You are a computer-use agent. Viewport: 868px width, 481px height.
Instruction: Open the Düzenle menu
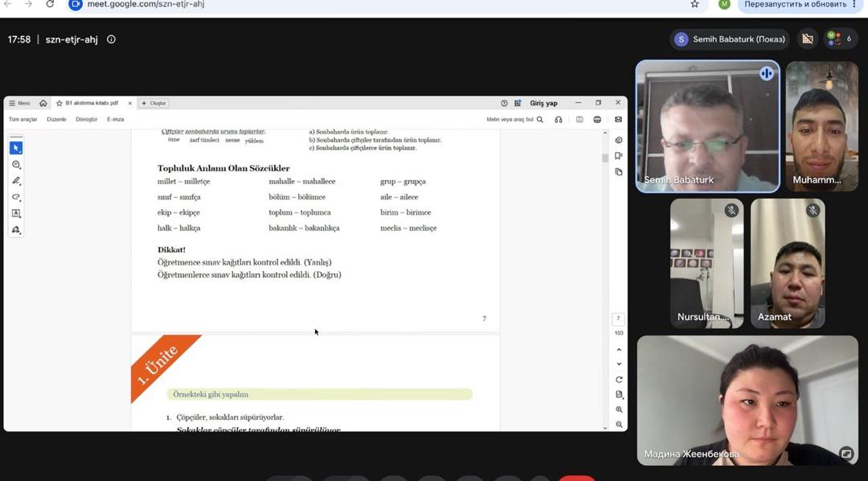click(56, 119)
